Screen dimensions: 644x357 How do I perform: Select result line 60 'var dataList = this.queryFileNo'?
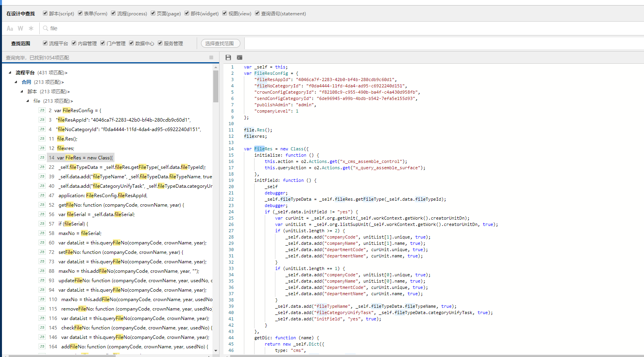[x=133, y=242]
